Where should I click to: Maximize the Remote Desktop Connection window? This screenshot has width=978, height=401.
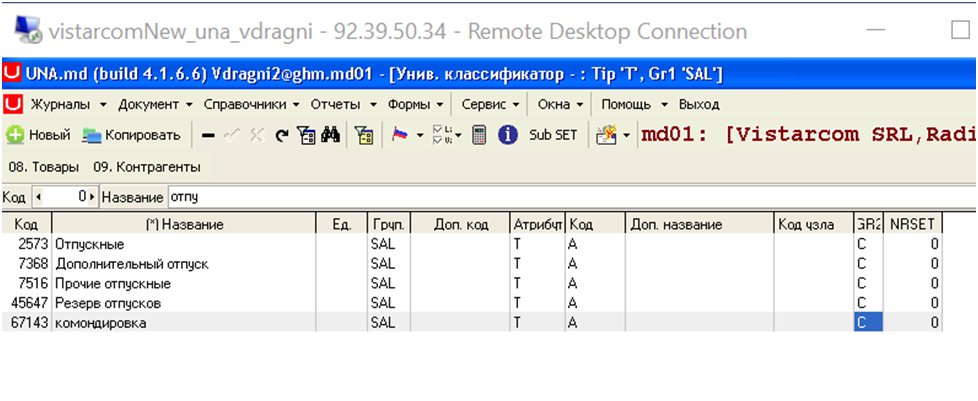960,30
